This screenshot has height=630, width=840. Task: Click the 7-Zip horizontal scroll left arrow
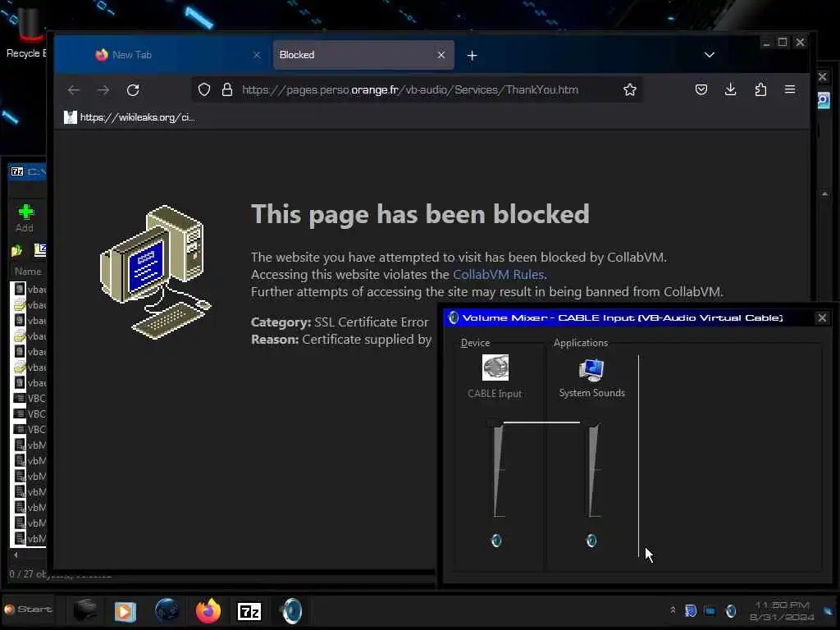click(x=16, y=555)
